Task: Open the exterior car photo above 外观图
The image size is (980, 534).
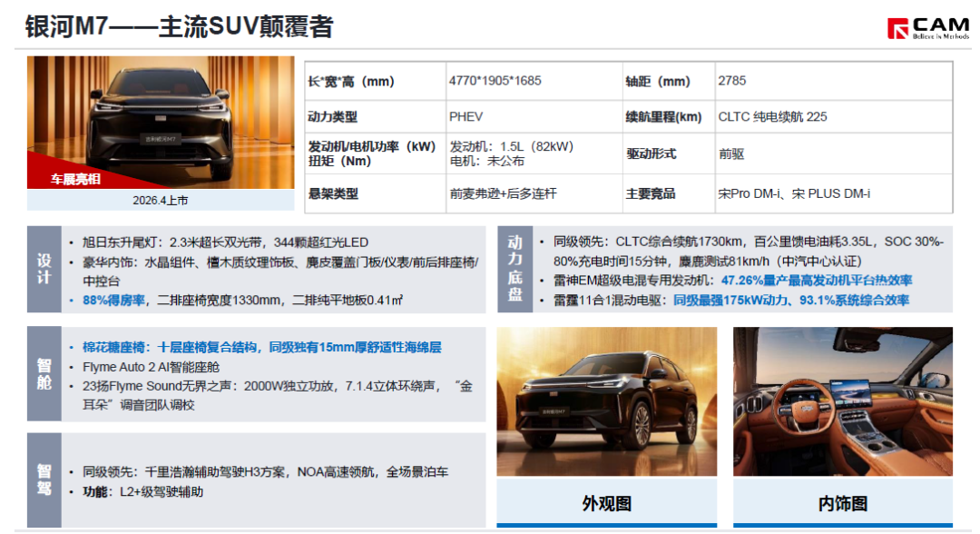Action: click(607, 401)
